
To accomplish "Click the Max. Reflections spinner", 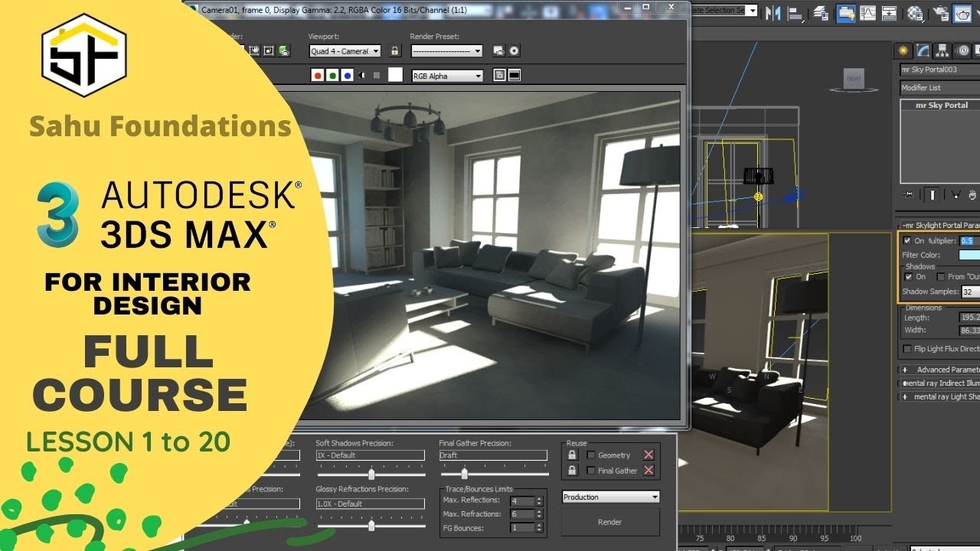I will 539,500.
